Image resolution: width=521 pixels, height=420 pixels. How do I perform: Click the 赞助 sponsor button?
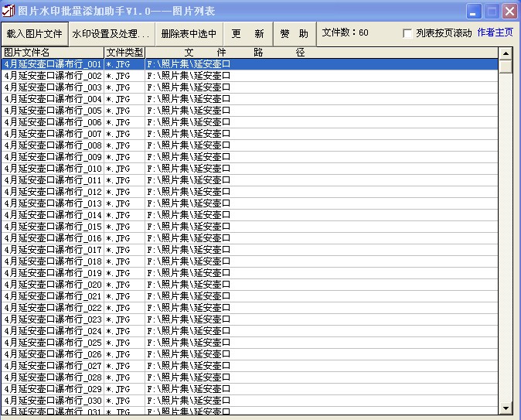pos(294,34)
